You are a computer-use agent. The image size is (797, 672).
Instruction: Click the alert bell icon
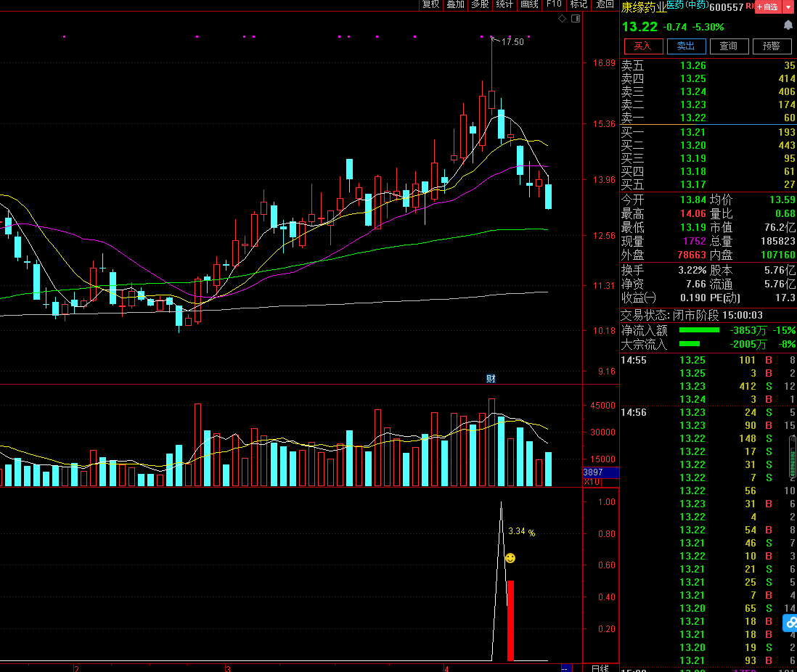click(x=788, y=25)
